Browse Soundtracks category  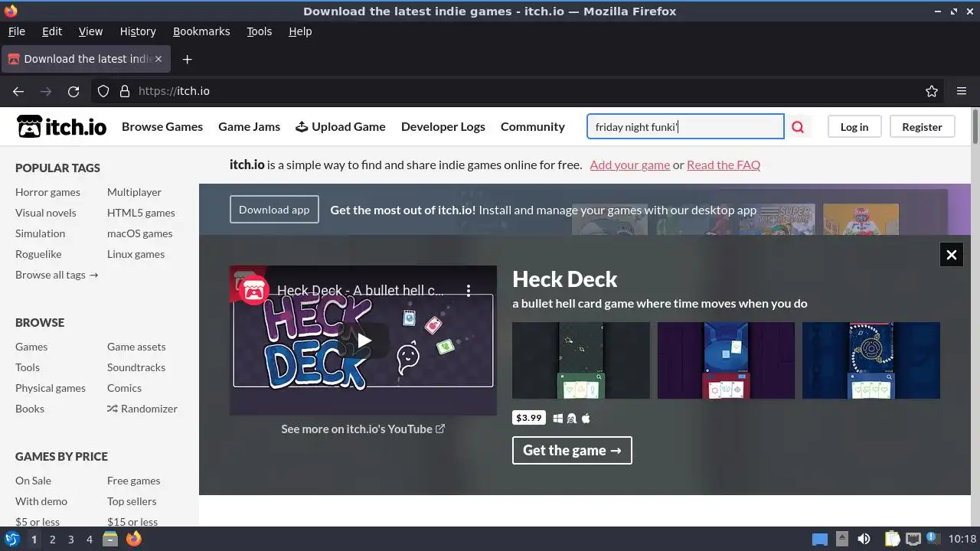136,367
